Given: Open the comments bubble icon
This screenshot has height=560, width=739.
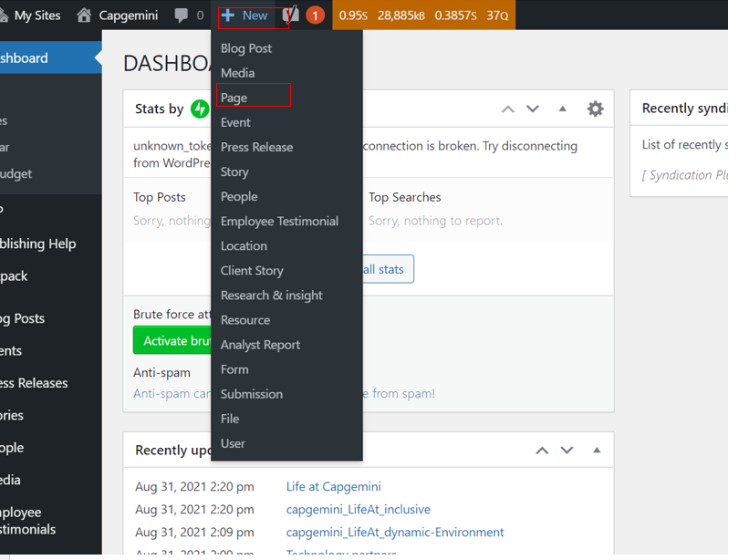Looking at the screenshot, I should (x=182, y=16).
